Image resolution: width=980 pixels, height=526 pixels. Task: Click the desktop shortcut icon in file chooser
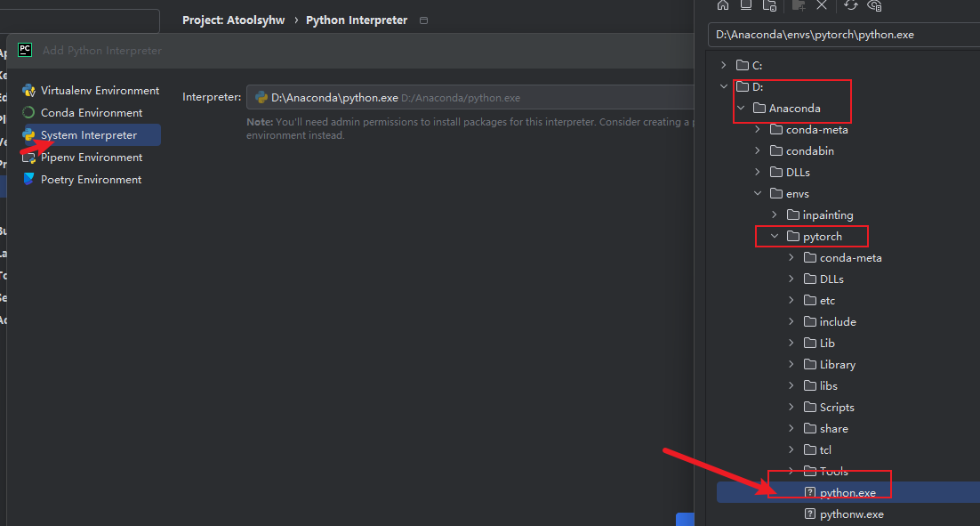pyautogui.click(x=746, y=5)
